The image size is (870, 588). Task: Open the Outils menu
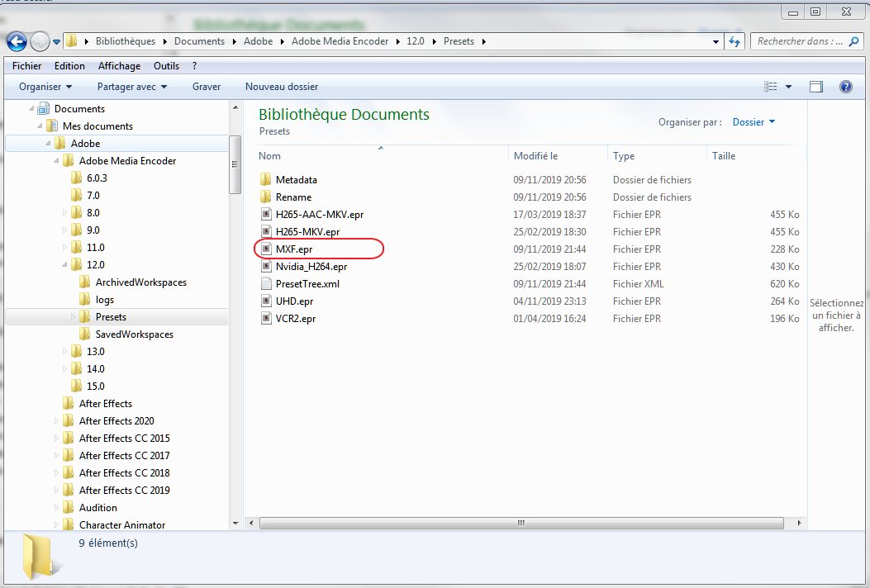[166, 65]
